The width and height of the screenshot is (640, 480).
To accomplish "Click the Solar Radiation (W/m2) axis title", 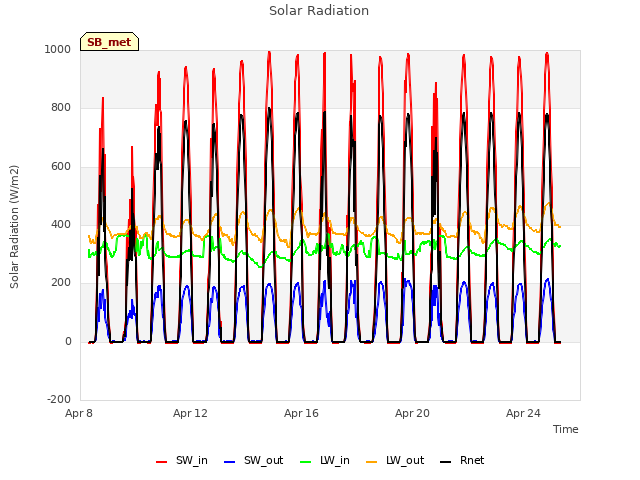I will [14, 227].
